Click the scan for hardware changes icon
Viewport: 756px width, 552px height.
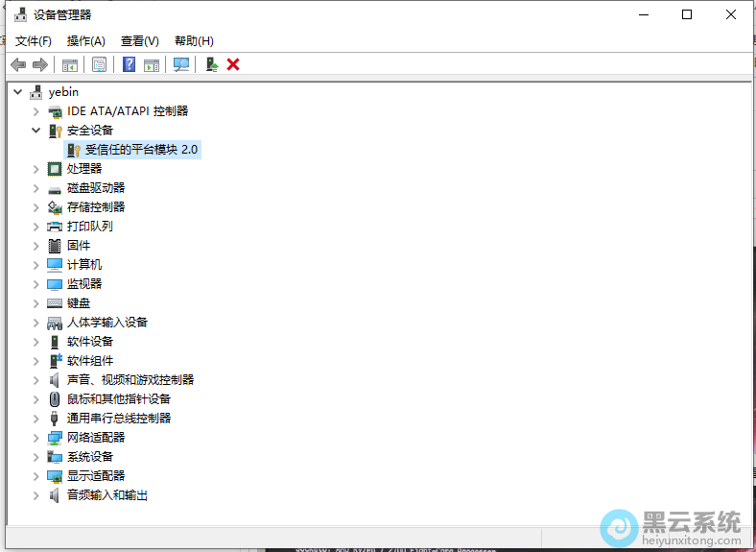pyautogui.click(x=180, y=64)
